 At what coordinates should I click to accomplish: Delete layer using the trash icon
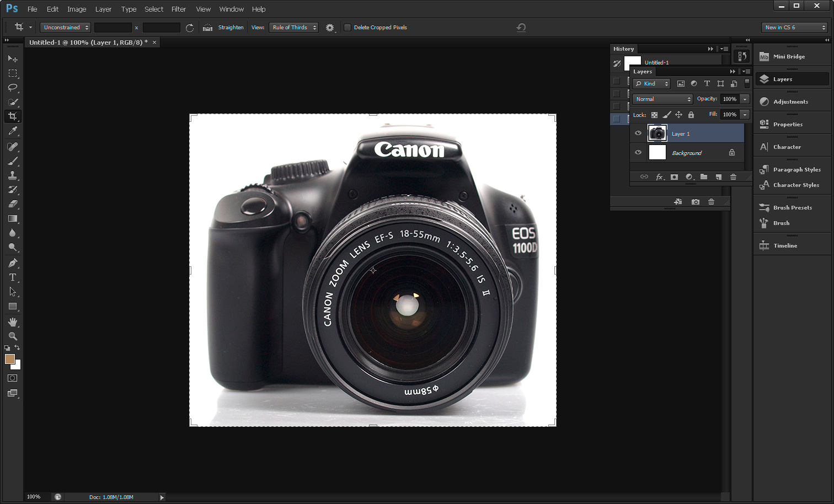pos(733,177)
